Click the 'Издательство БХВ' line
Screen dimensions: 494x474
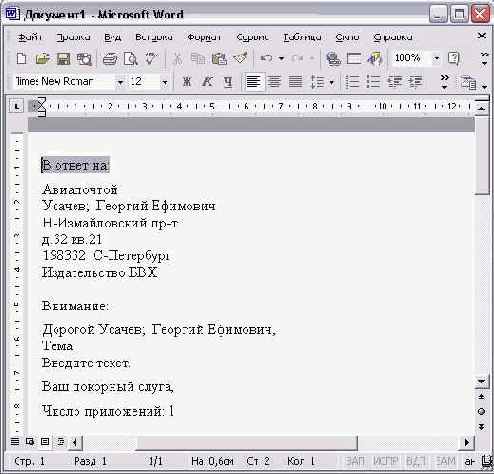tap(99, 273)
